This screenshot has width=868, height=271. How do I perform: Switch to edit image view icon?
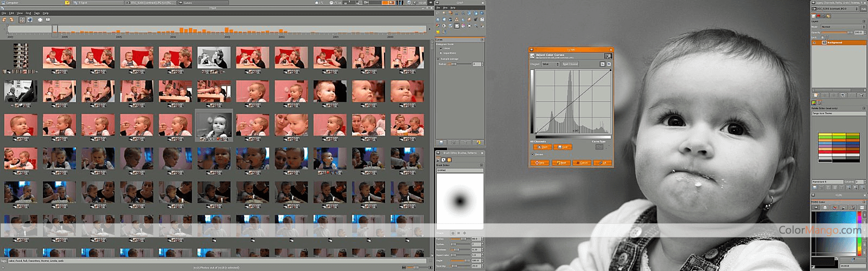click(x=30, y=20)
